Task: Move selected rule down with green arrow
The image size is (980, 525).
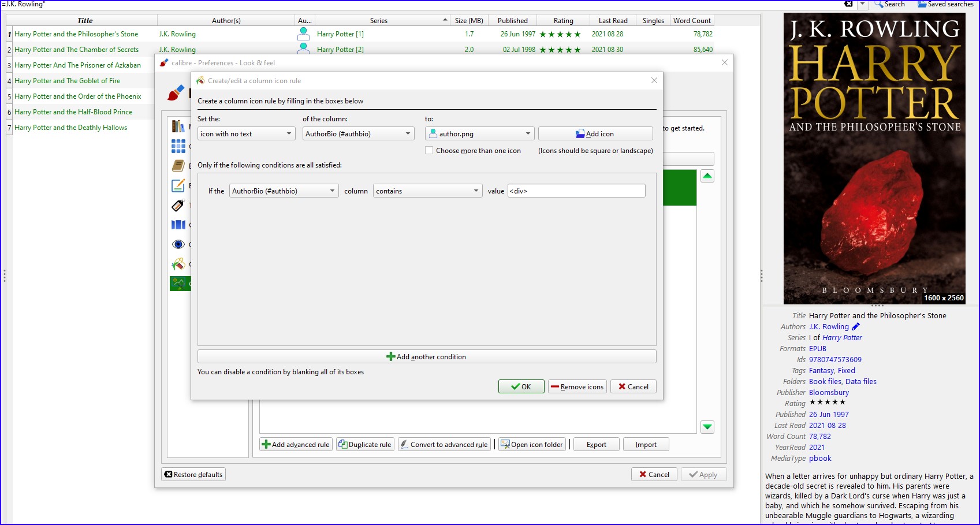Action: click(707, 427)
